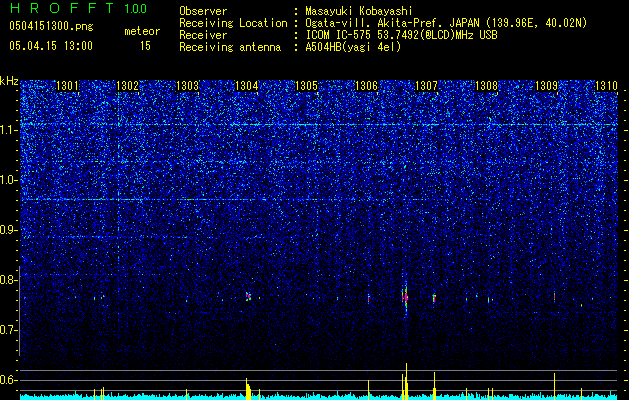
Task: Click the 1307 time marker
Action: [426, 85]
